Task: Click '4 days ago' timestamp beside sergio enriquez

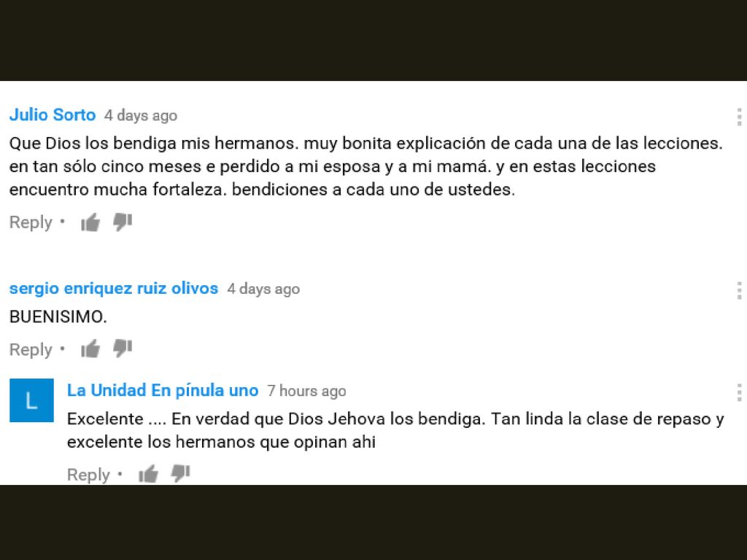Action: [x=263, y=289]
